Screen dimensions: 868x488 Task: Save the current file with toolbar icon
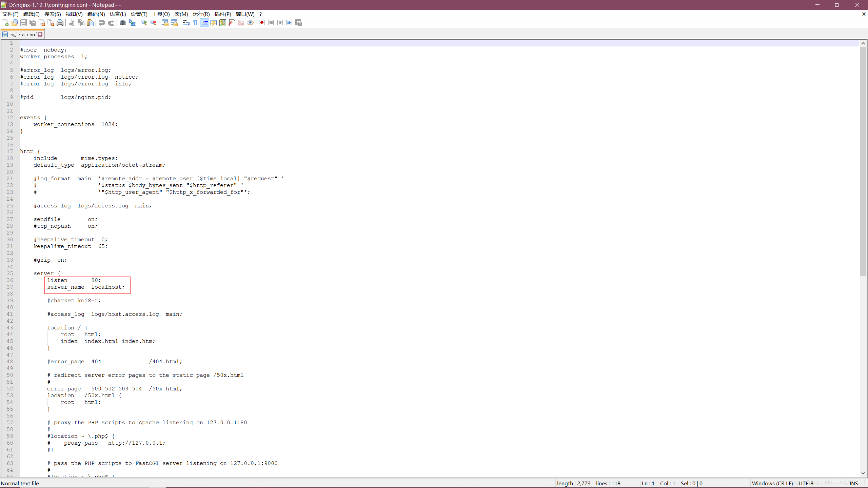click(23, 23)
